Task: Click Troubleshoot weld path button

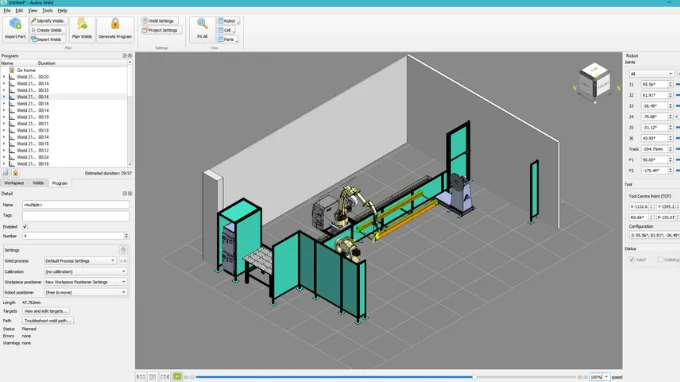Action: coord(48,320)
